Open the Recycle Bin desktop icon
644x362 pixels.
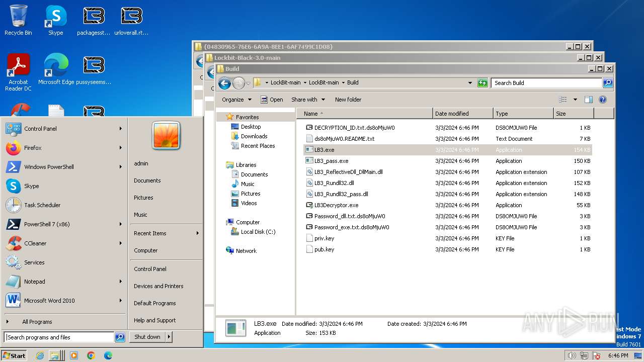18,21
